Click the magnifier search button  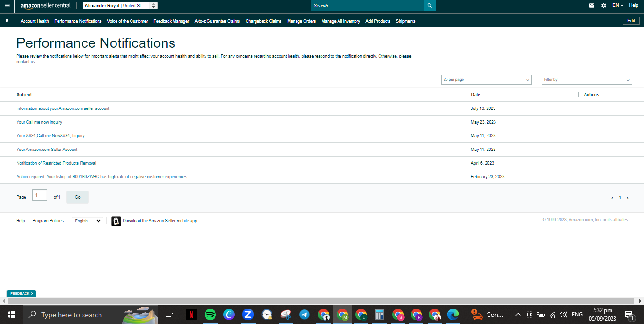[429, 6]
